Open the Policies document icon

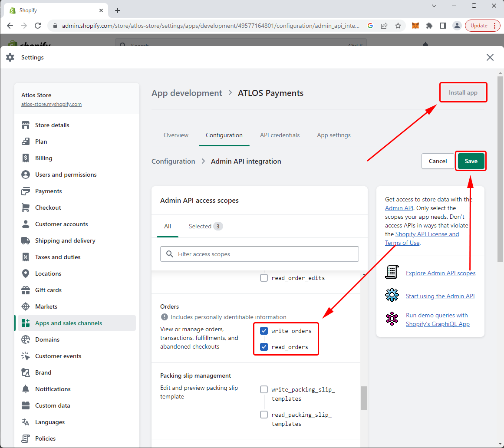coord(26,438)
